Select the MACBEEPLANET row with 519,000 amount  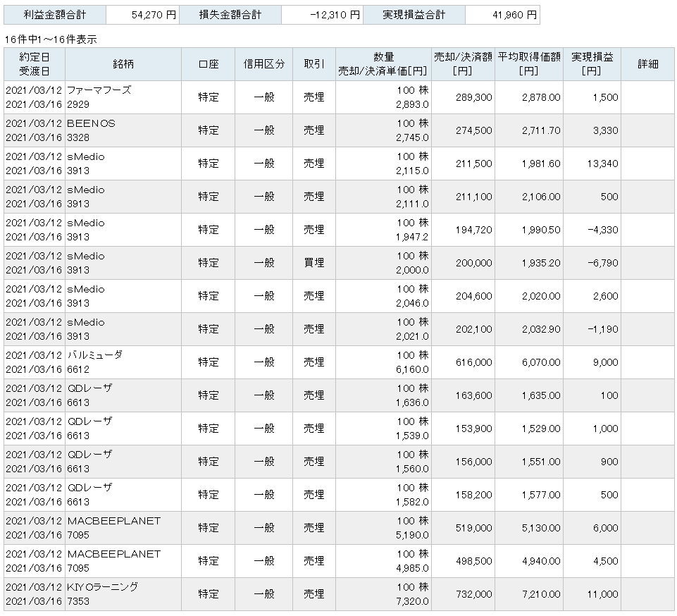(x=339, y=528)
